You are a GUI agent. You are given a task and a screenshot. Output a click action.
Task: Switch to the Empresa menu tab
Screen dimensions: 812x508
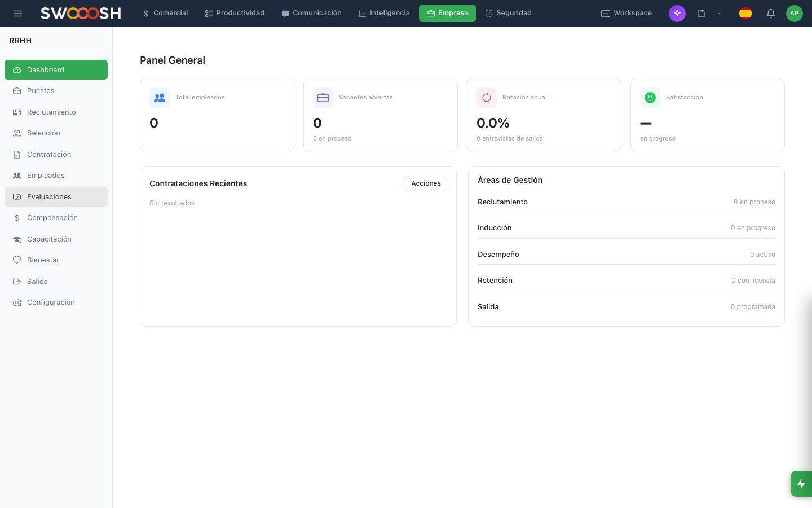click(447, 12)
